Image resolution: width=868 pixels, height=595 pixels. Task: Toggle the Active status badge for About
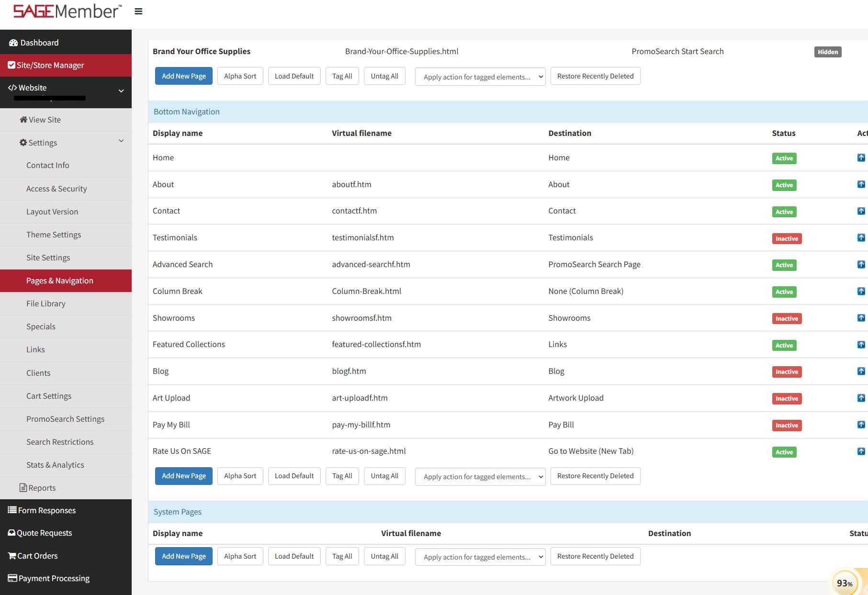pos(784,185)
